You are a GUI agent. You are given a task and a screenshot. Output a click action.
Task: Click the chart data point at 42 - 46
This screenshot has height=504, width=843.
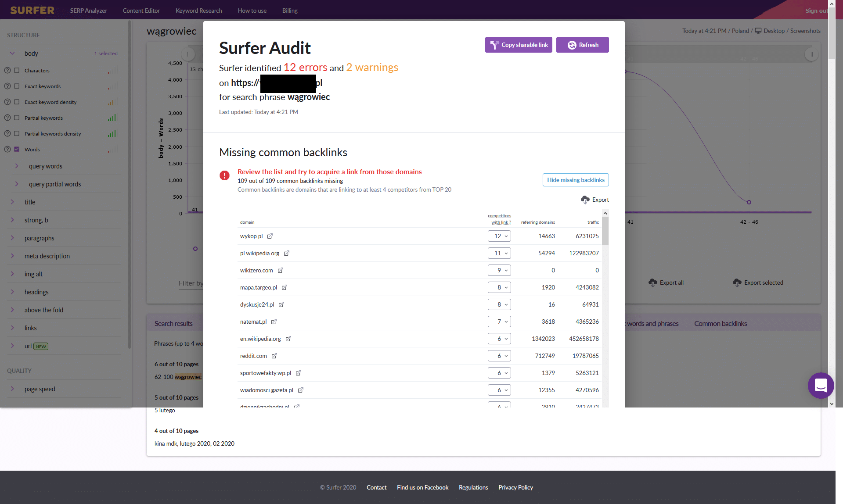[x=749, y=202]
